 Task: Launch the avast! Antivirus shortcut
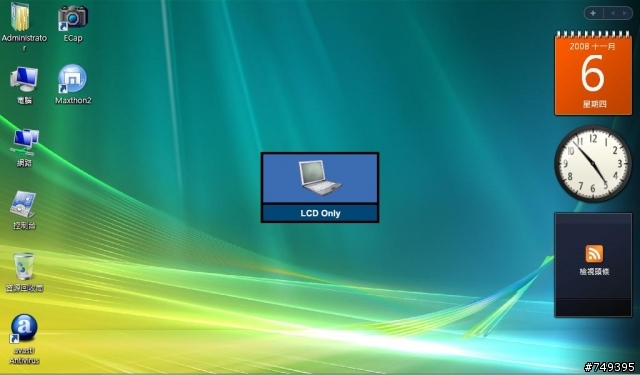(x=24, y=328)
